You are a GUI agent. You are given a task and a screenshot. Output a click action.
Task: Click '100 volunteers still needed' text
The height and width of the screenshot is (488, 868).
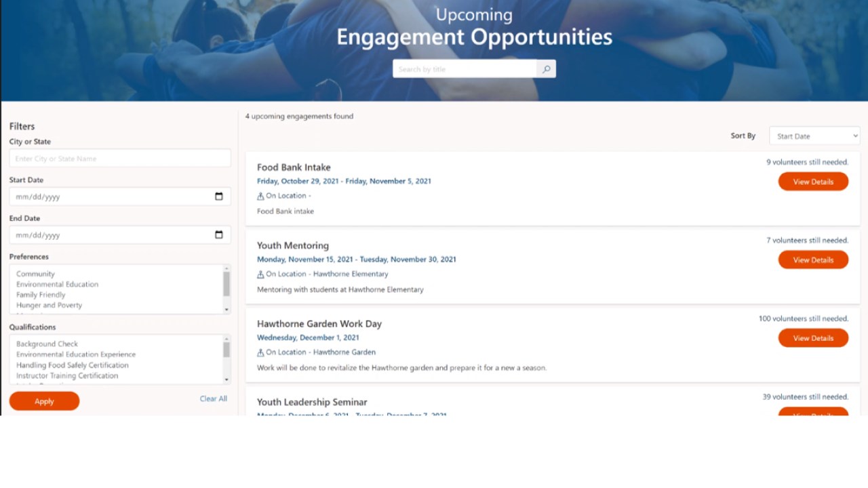point(804,319)
